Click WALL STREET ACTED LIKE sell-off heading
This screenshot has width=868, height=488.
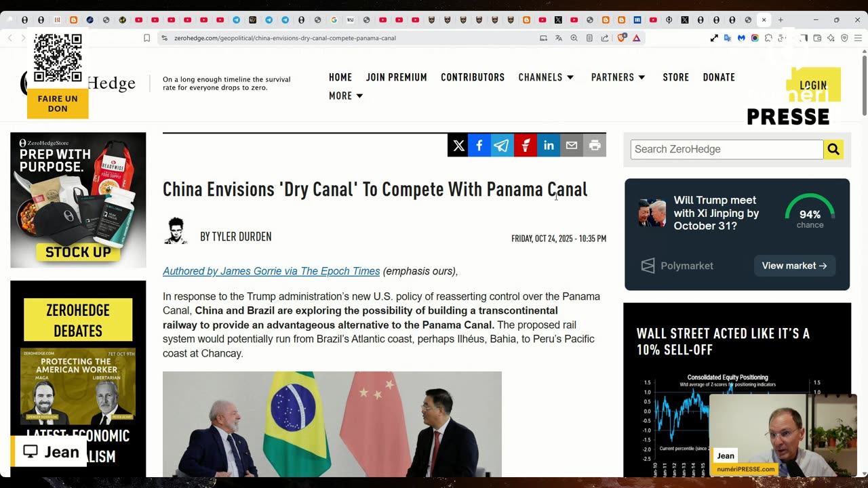pyautogui.click(x=723, y=342)
